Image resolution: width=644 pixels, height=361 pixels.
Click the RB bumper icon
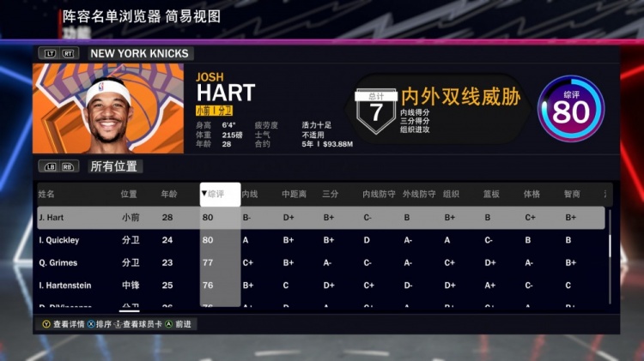coord(68,166)
